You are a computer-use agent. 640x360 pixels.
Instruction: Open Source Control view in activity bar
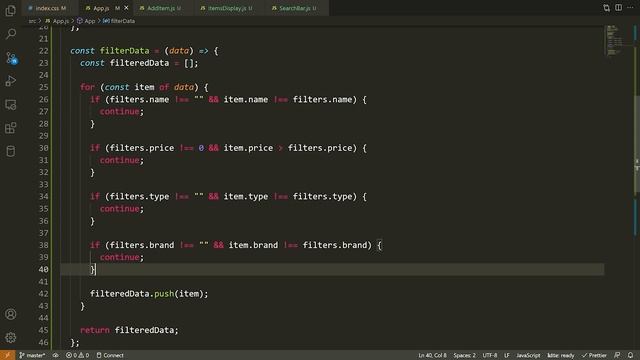[11, 58]
